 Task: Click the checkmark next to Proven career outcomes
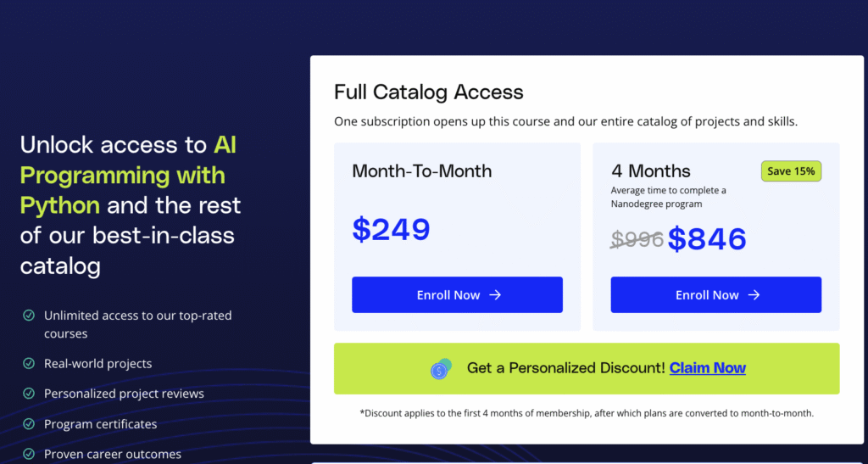(x=28, y=455)
